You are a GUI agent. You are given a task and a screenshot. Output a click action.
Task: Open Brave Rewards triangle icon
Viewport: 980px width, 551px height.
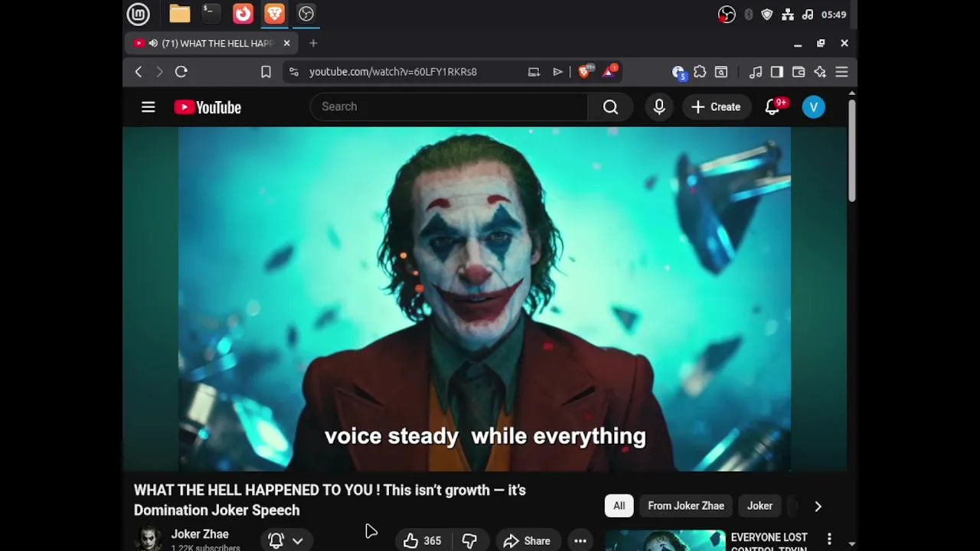[609, 71]
